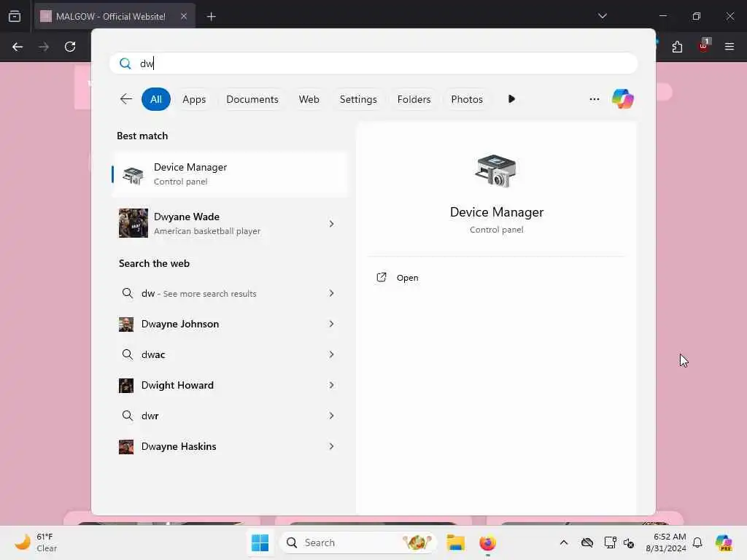Expand Dwyane Wade result chevron
The image size is (747, 560).
(x=332, y=224)
